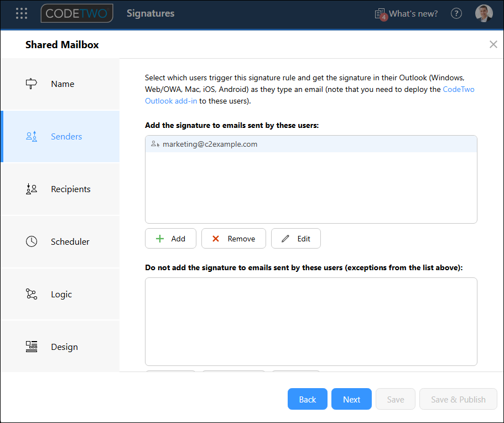Click the Next button
The height and width of the screenshot is (423, 504).
pyautogui.click(x=351, y=399)
